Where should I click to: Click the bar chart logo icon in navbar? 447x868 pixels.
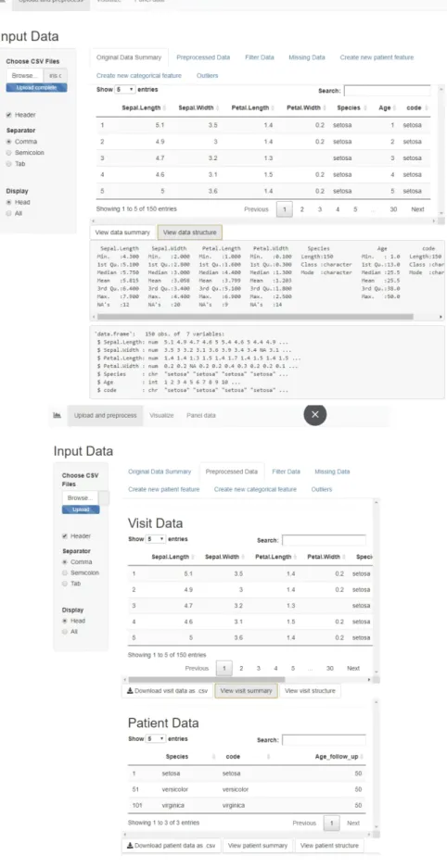pyautogui.click(x=57, y=415)
